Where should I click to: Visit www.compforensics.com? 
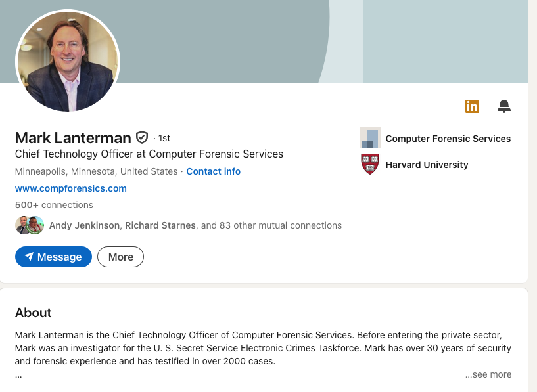(70, 188)
